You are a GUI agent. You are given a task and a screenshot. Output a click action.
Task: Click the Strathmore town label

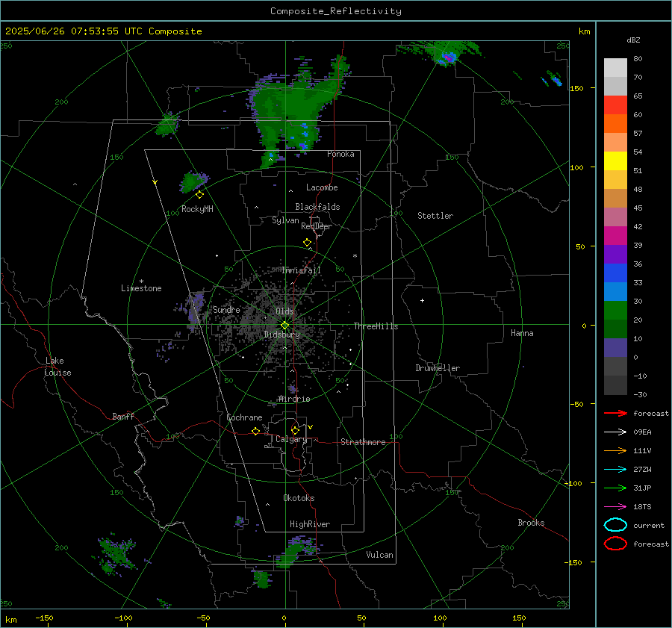(x=363, y=442)
